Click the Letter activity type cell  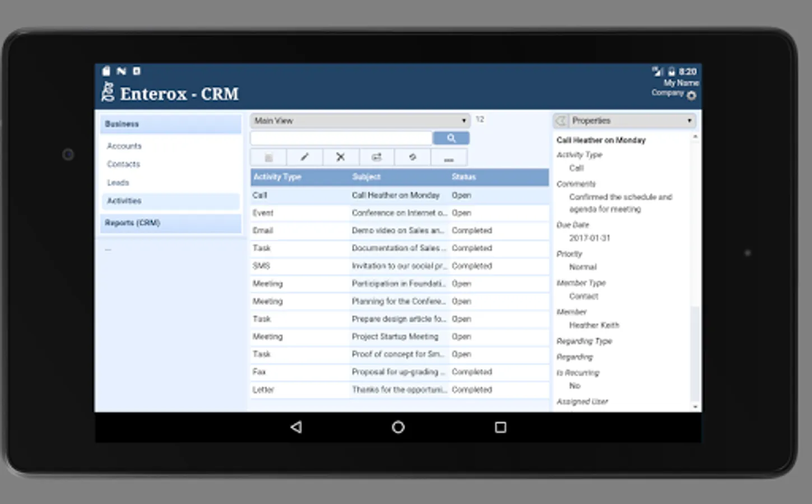[x=263, y=390]
